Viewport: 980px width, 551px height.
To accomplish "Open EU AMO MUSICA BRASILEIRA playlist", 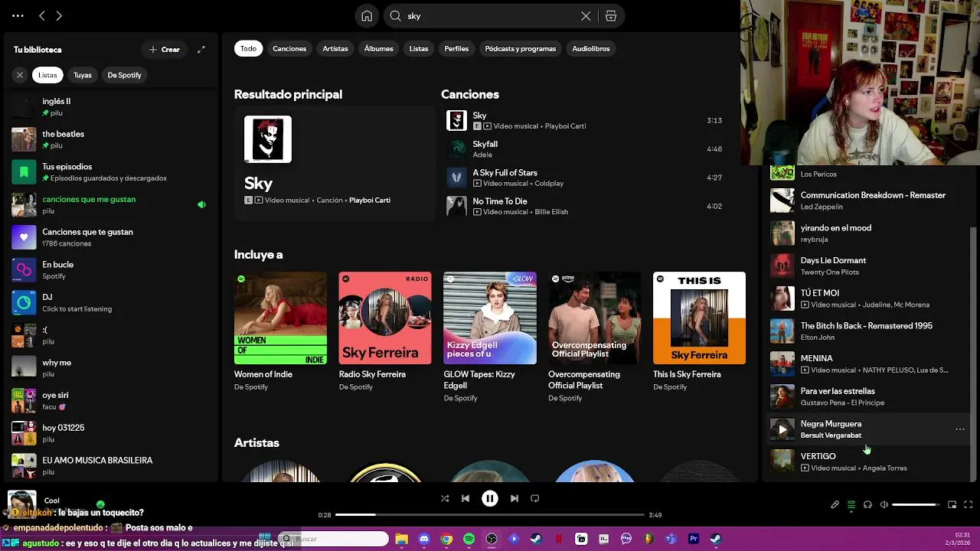I will tap(111, 466).
